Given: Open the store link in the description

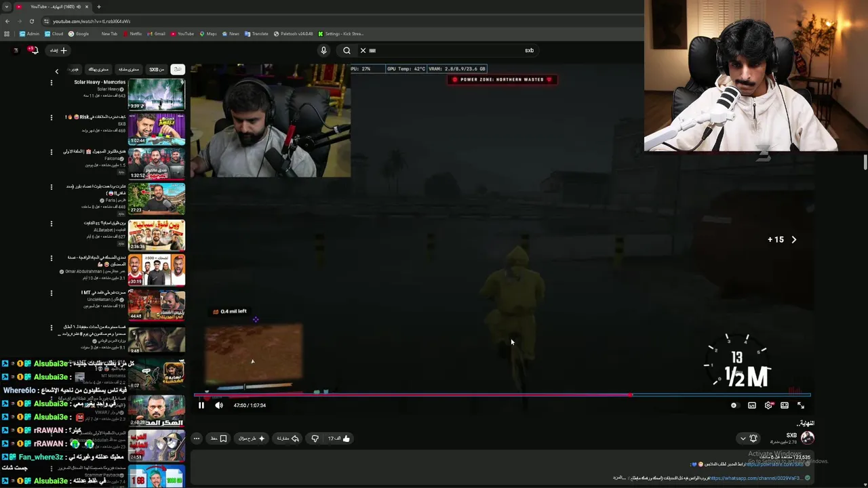Looking at the screenshot, I should tap(774, 464).
